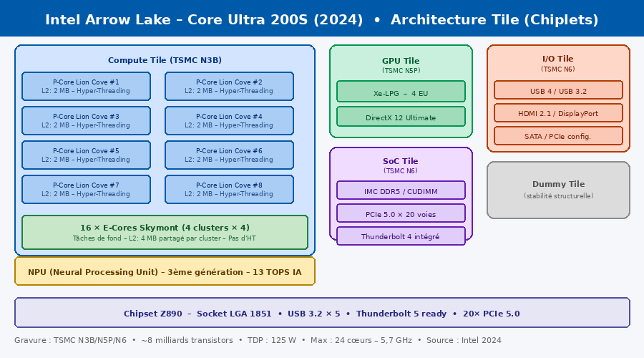Click the Thunderbolt 4 intégré box
The height and width of the screenshot is (358, 644).
(401, 236)
